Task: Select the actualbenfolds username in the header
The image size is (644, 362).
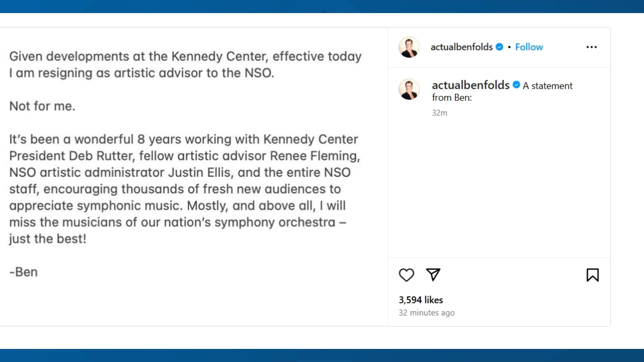Action: click(462, 47)
